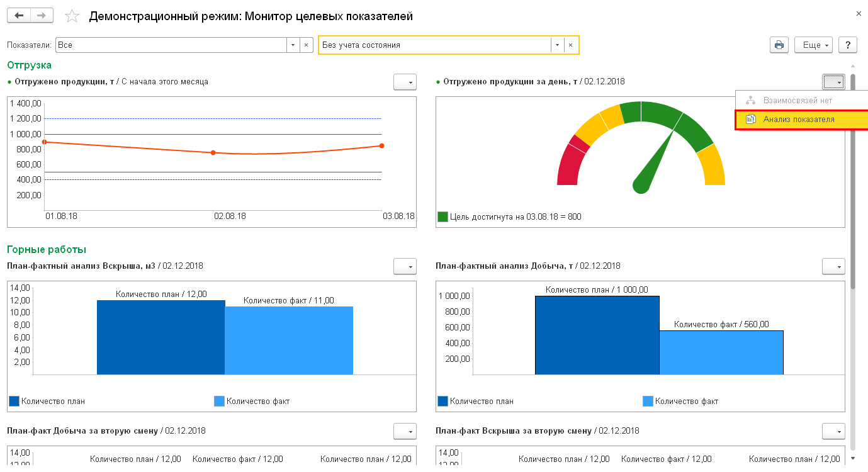Click the 'Количество факт / 560,00' bar
868x472 pixels.
721,352
